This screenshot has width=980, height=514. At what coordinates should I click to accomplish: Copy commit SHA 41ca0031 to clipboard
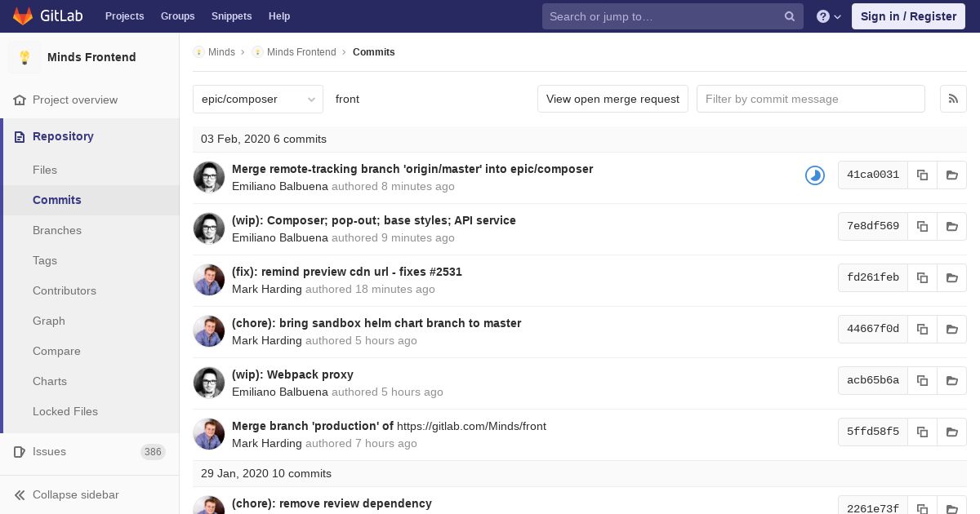coord(922,175)
